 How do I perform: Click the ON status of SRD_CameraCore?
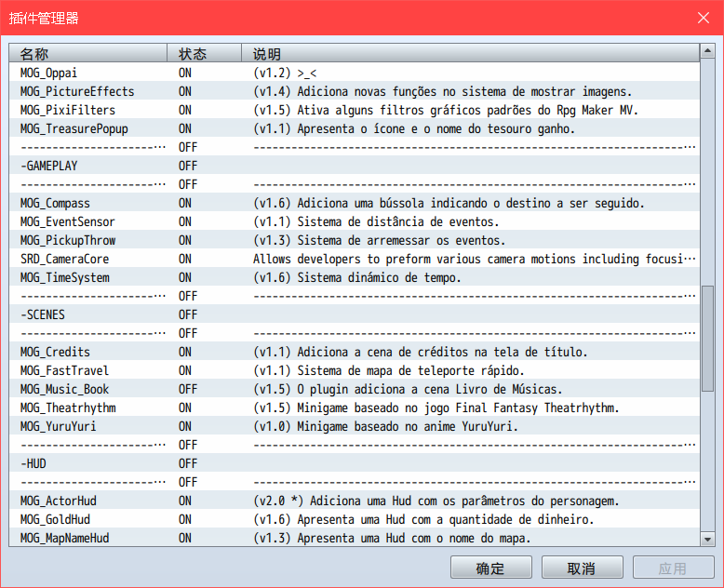click(185, 259)
